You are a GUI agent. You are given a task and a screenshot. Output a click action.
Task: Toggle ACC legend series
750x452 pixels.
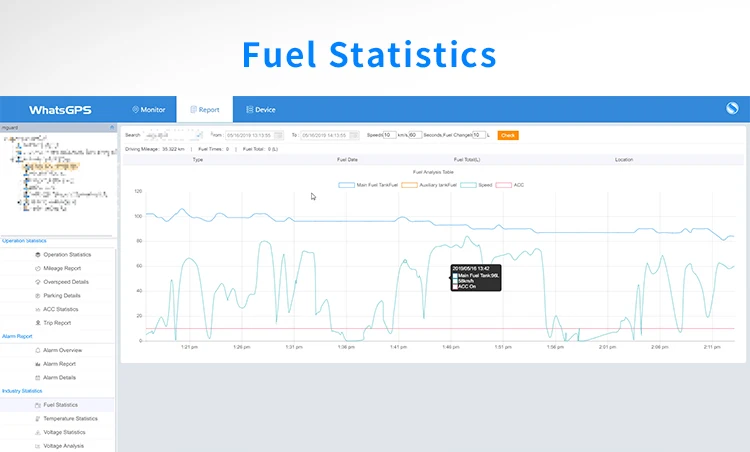click(x=510, y=185)
